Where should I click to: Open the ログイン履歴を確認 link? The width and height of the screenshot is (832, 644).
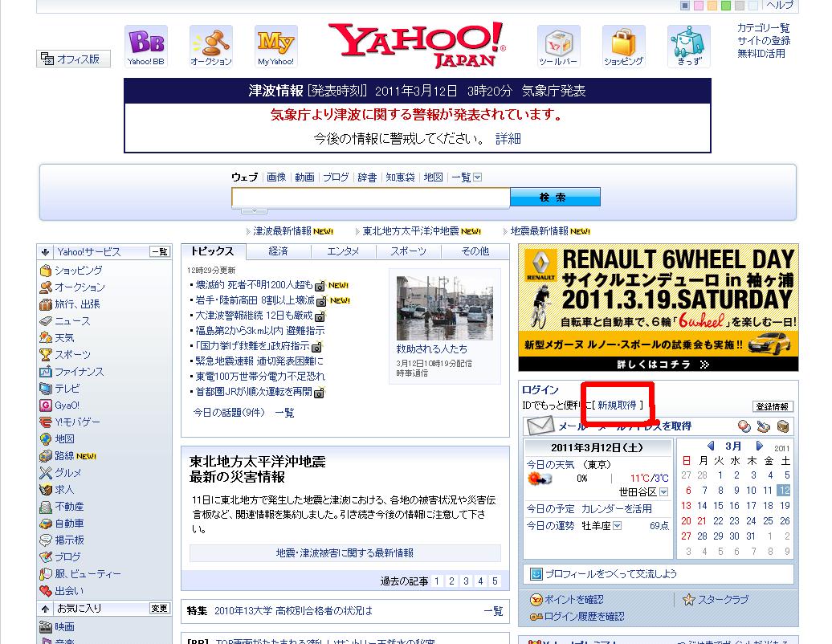pyautogui.click(x=584, y=617)
